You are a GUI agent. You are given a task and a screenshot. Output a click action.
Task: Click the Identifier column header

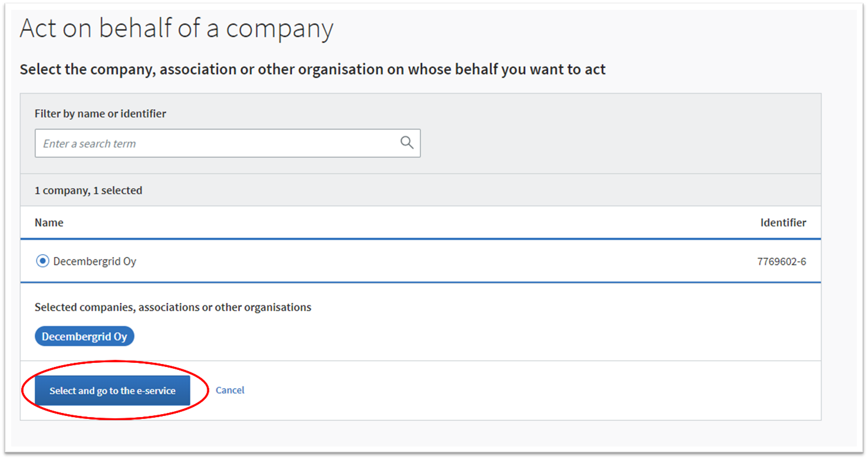(x=783, y=222)
